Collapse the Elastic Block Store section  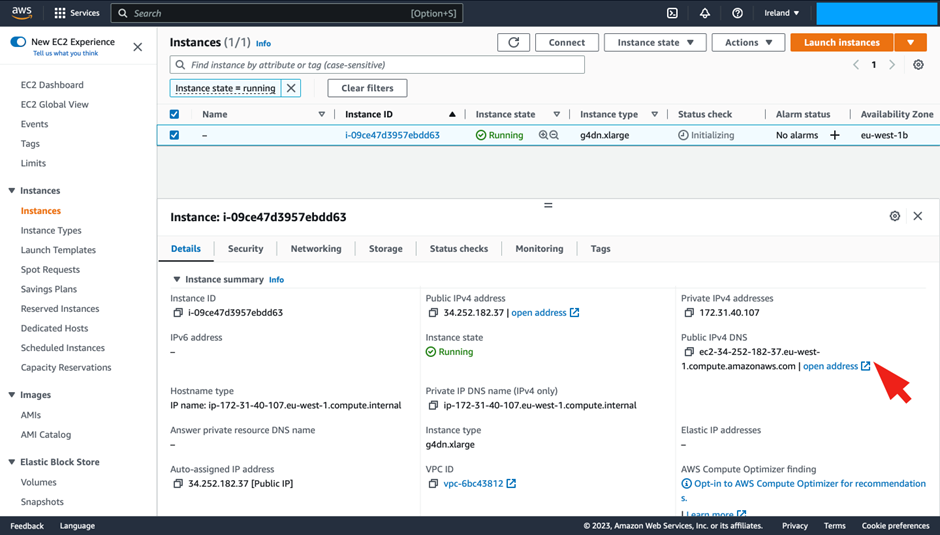(x=11, y=462)
